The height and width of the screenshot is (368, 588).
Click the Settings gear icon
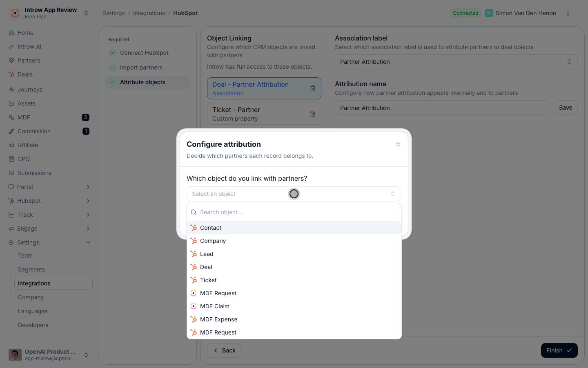click(x=11, y=242)
